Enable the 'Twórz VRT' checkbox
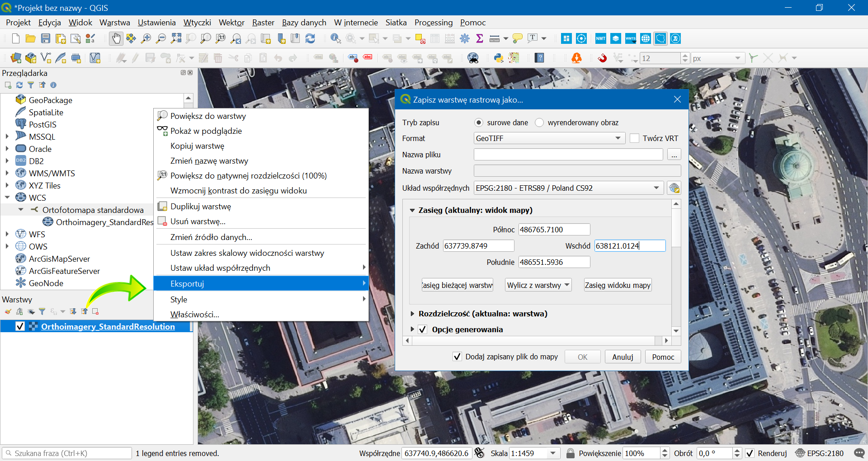868x461 pixels. (634, 138)
